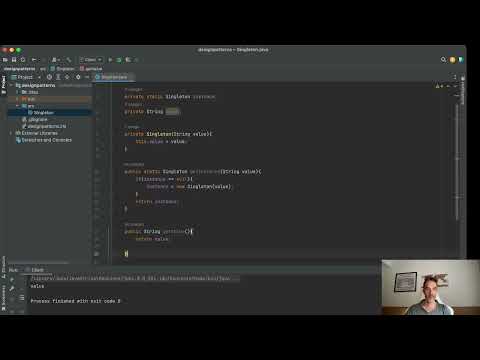The image size is (480, 360).
Task: Click the Synchronize/reload toolbar icon
Action: [23, 60]
